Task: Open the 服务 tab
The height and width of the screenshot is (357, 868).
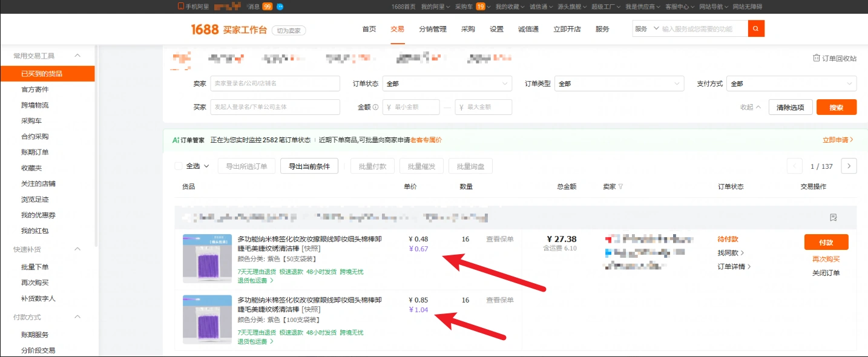Action: point(602,29)
